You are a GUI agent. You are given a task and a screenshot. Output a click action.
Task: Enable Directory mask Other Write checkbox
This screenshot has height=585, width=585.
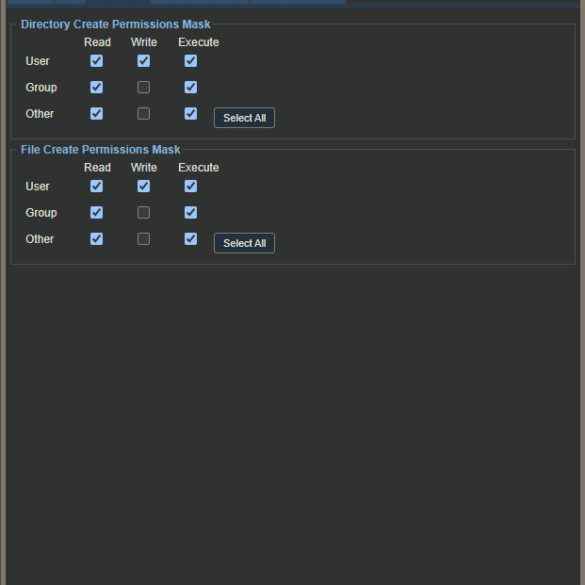coord(144,113)
